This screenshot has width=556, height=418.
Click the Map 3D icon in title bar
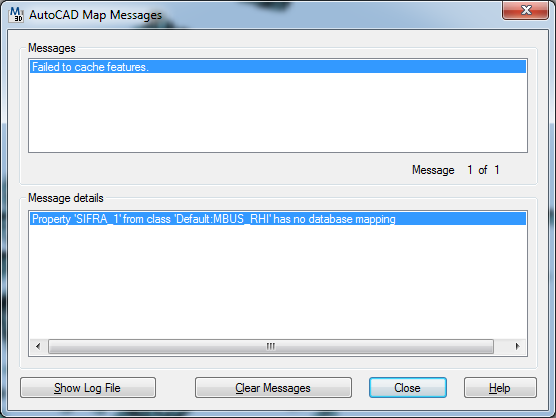click(x=16, y=14)
